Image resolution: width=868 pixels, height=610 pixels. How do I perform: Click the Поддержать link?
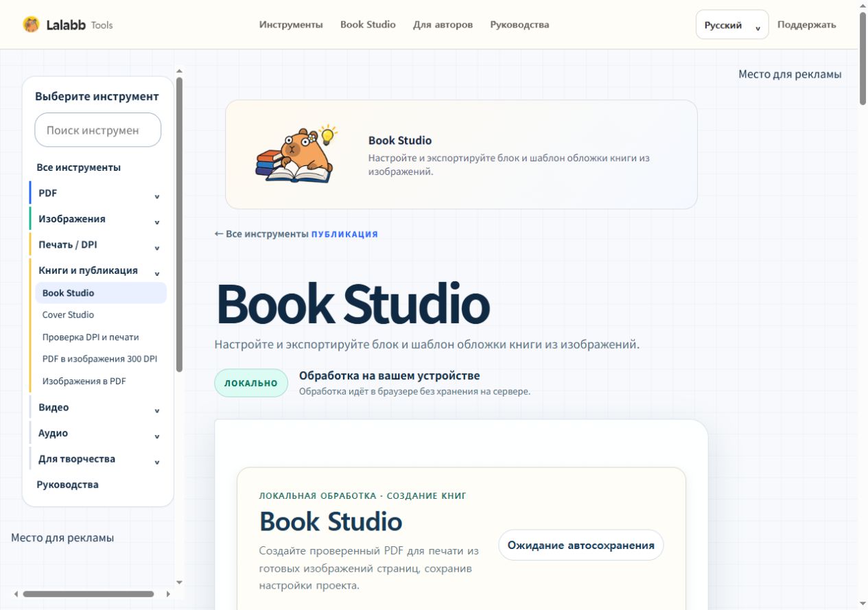806,25
